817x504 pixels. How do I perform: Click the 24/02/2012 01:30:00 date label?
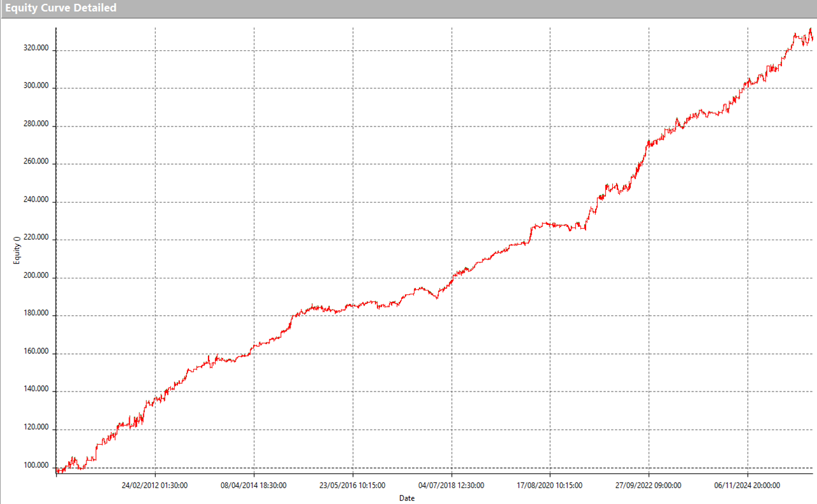coord(154,486)
